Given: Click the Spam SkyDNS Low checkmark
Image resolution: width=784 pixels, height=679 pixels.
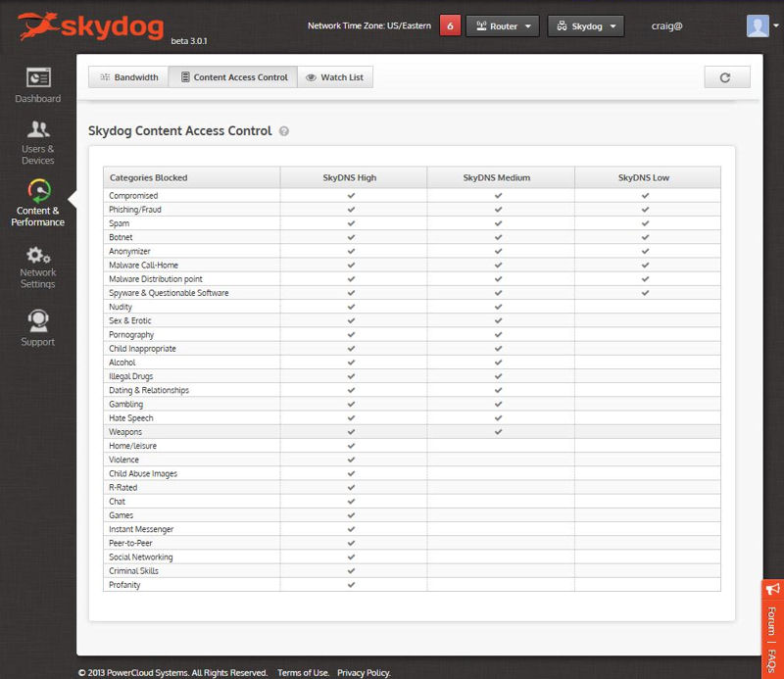Looking at the screenshot, I should [x=645, y=223].
